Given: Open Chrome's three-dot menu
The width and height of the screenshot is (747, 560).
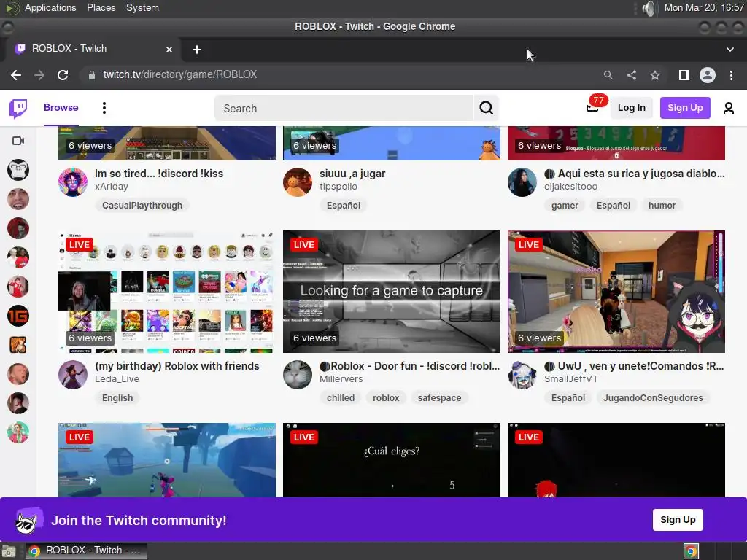Looking at the screenshot, I should pyautogui.click(x=731, y=75).
